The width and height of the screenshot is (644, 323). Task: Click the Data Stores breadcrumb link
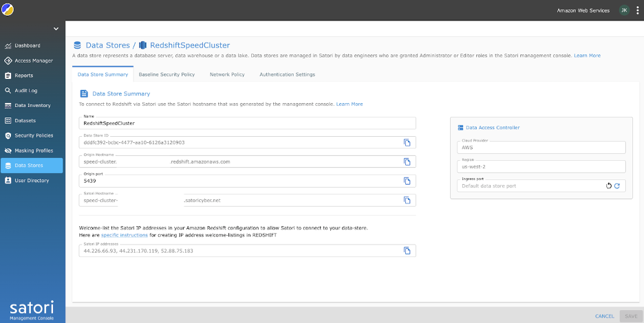coord(107,45)
